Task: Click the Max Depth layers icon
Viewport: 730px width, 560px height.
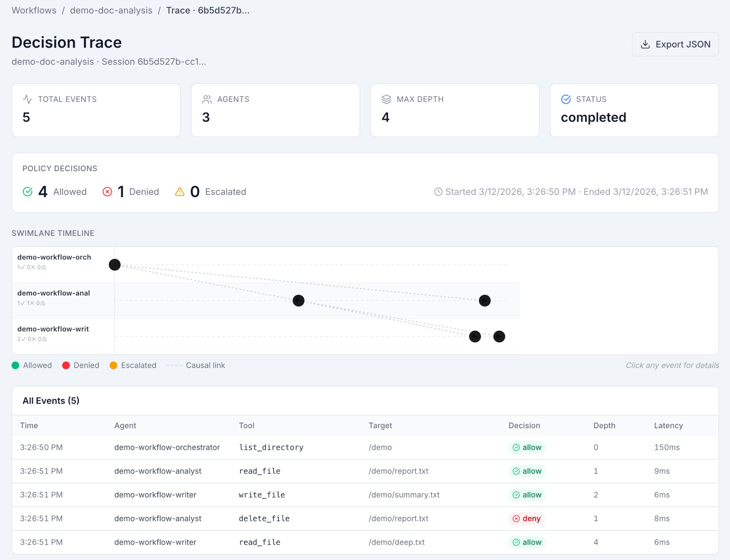Action: click(x=386, y=99)
